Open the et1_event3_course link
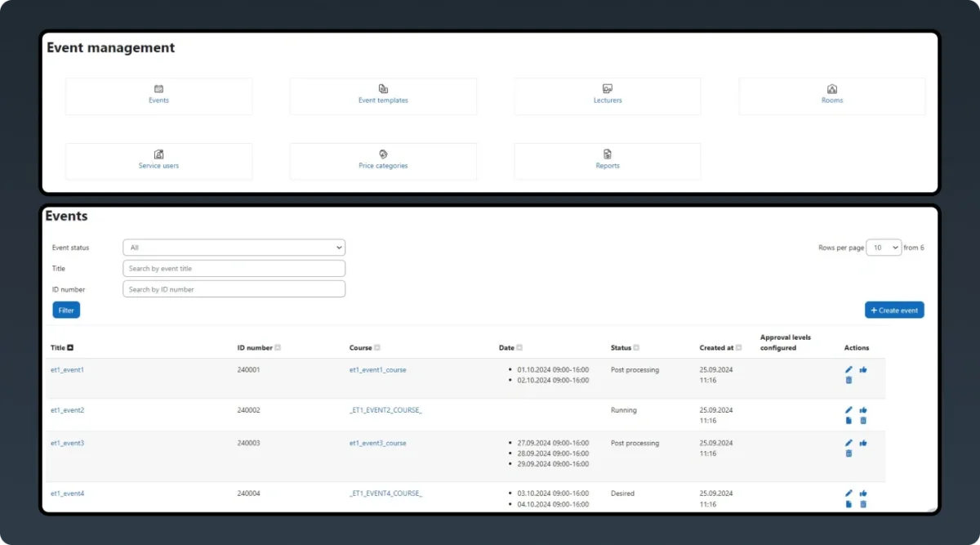The width and height of the screenshot is (980, 545). (x=377, y=443)
